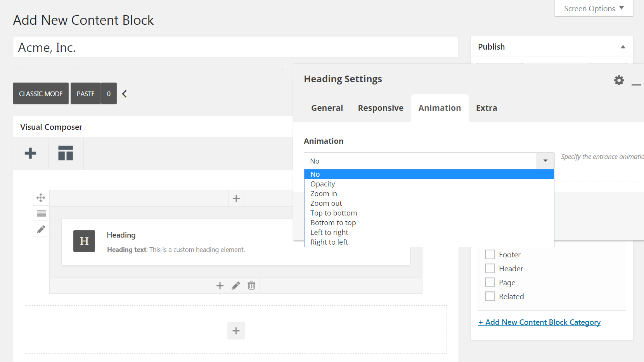This screenshot has height=362, width=644.
Task: Open the templates layout icon
Action: point(66,153)
